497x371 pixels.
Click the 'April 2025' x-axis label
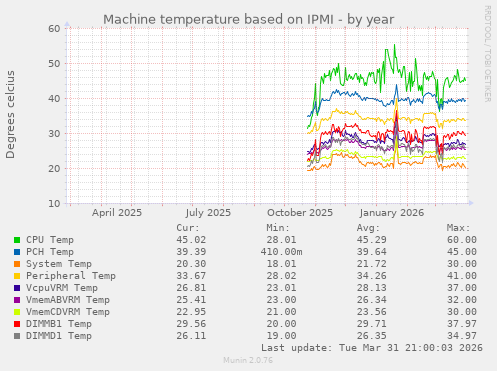(x=117, y=213)
